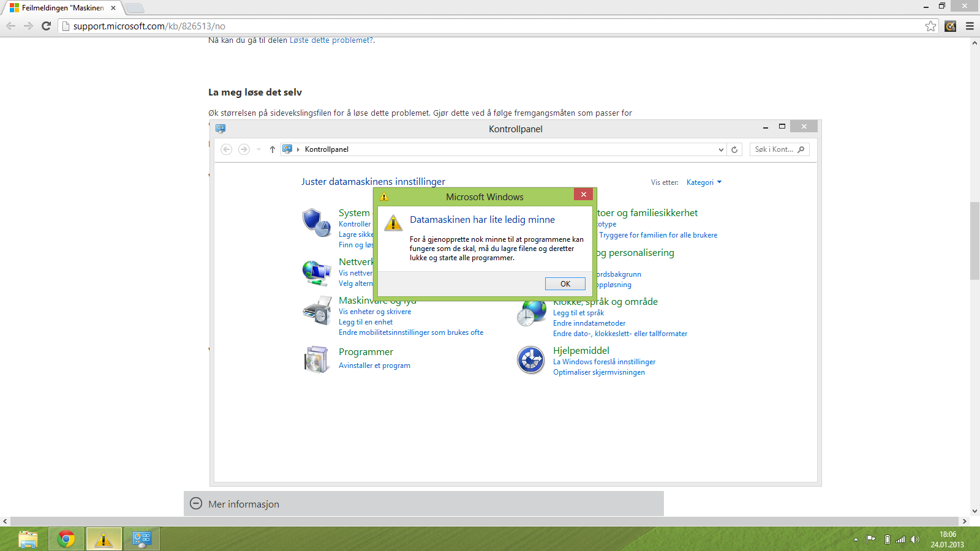Click 'Endre inndatametoder'
Viewport: 980px width, 551px height.
(589, 323)
